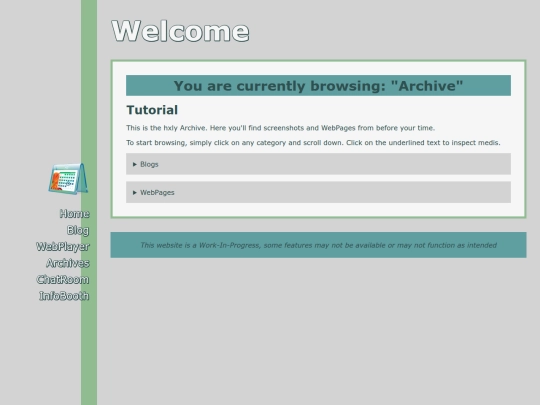Expand the Blogs category
The width and height of the screenshot is (540, 405).
pyautogui.click(x=318, y=164)
